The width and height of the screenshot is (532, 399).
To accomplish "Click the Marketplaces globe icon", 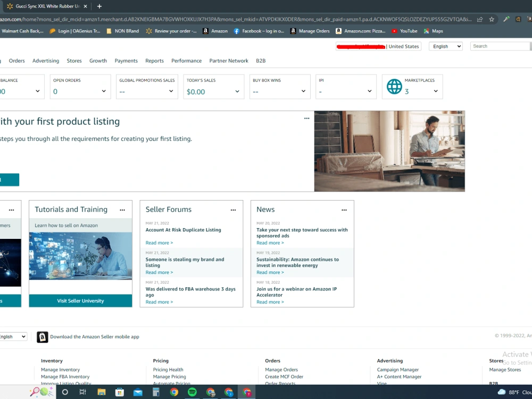I will 394,87.
